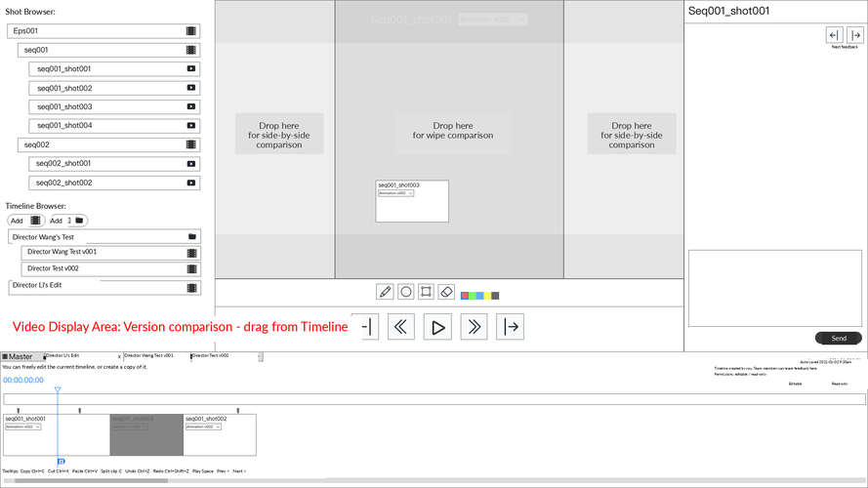Open Director Li's Edit in Timeline Browser

(104, 287)
